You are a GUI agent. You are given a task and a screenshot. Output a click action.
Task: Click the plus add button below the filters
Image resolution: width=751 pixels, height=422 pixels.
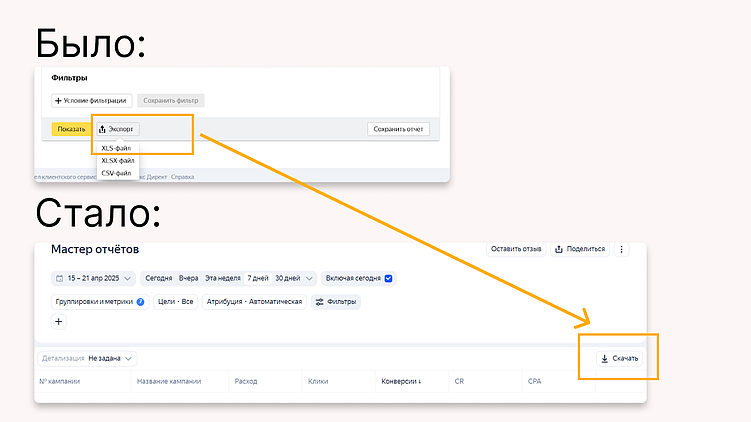click(x=58, y=321)
